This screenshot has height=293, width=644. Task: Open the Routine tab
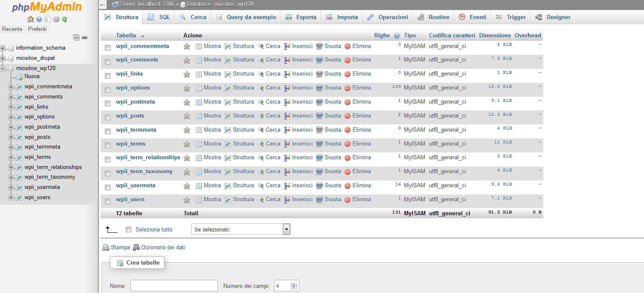[x=433, y=17]
